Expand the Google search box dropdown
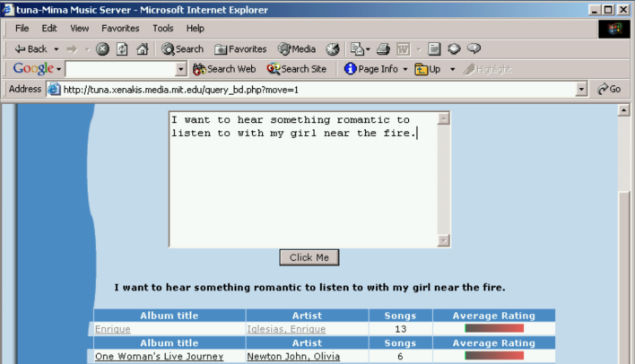Image resolution: width=635 pixels, height=364 pixels. pos(180,69)
